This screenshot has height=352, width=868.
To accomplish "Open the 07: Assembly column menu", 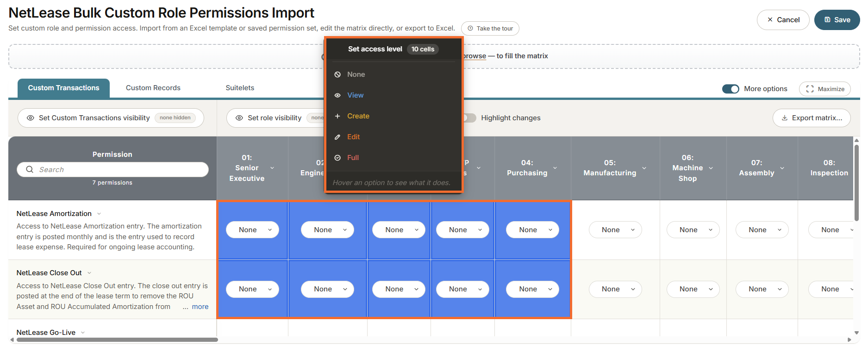I will 782,168.
